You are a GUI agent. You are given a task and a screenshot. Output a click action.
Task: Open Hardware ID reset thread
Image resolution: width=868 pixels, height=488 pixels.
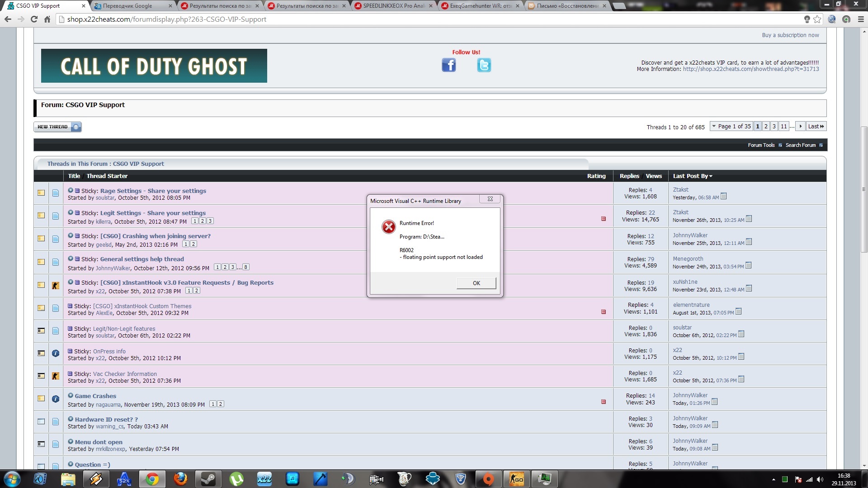point(106,419)
